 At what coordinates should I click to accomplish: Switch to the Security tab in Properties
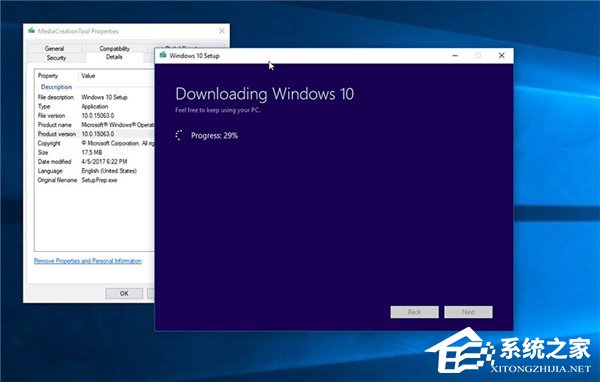(56, 58)
